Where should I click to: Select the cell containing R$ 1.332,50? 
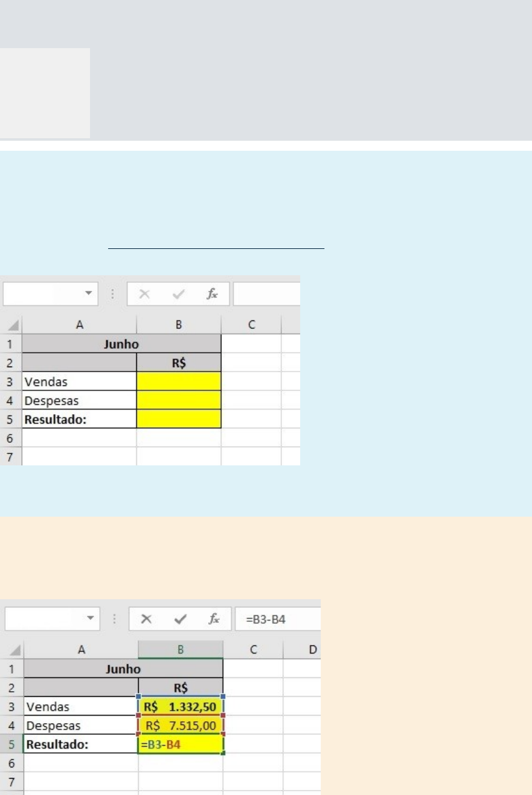pyautogui.click(x=181, y=706)
